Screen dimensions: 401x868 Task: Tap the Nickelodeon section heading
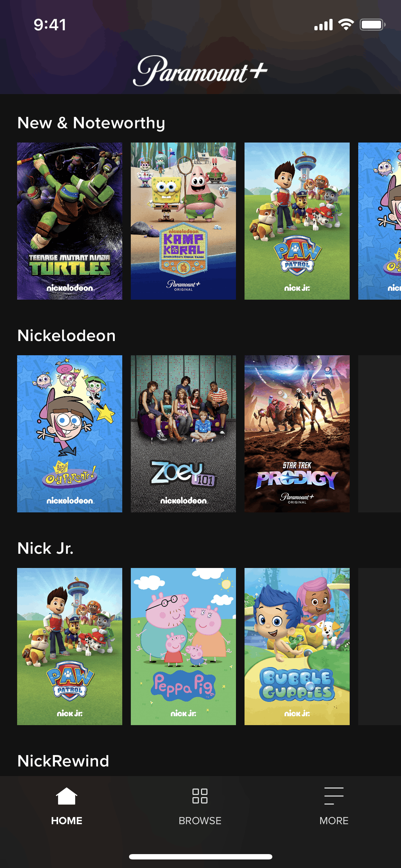(67, 336)
